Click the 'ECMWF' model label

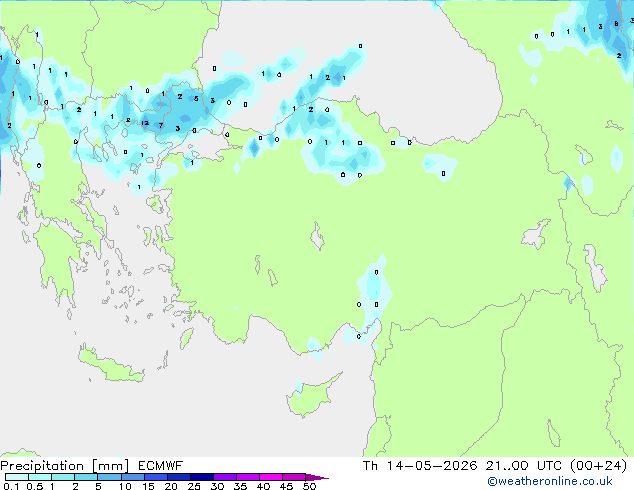coord(161,466)
